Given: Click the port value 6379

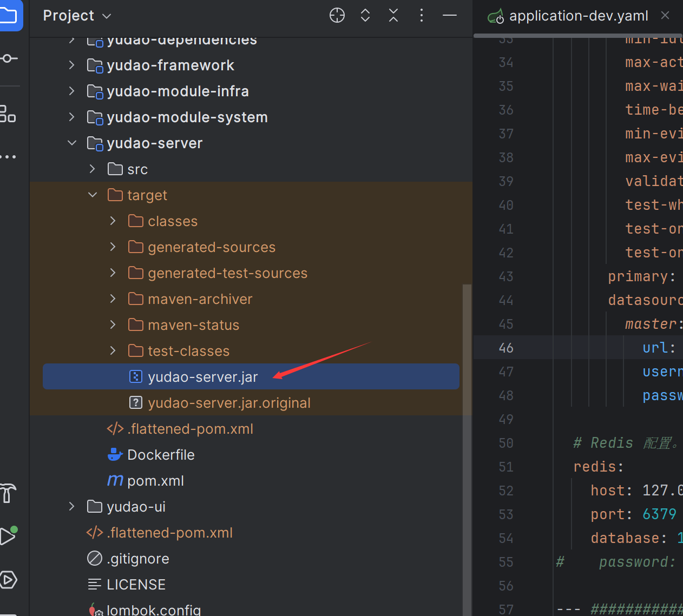Looking at the screenshot, I should click(x=659, y=514).
